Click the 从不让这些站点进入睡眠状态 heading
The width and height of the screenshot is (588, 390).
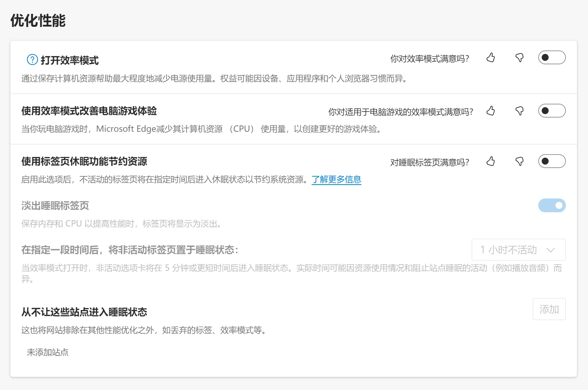pyautogui.click(x=84, y=312)
